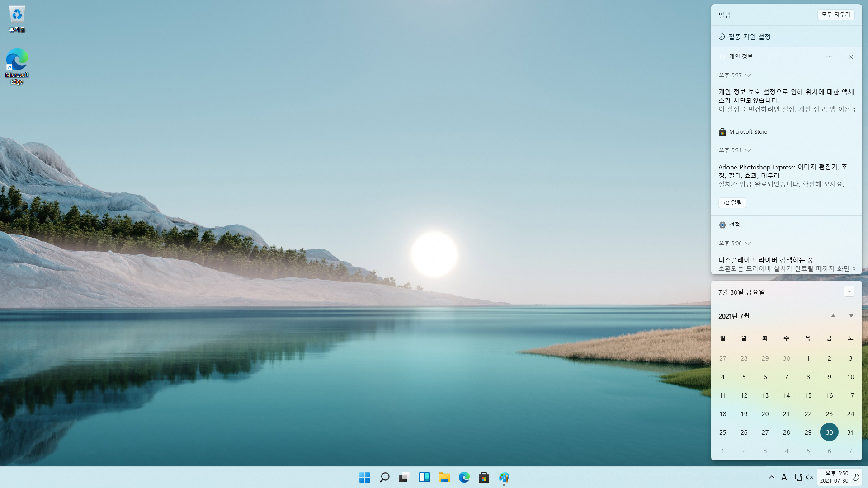Select July 15 in calendar
Image resolution: width=868 pixels, height=488 pixels.
click(808, 395)
